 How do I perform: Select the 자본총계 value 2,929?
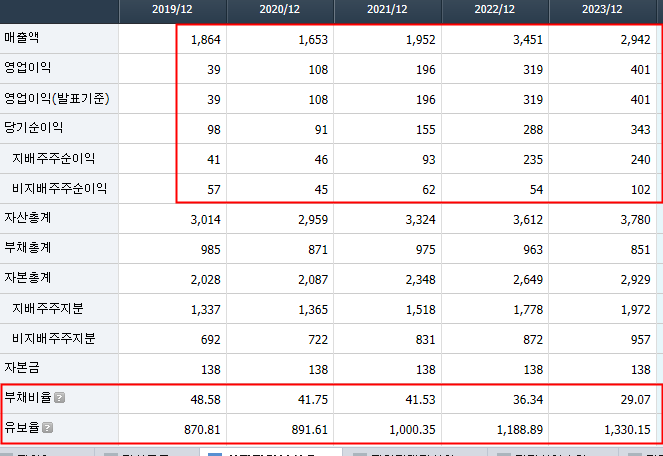coord(635,280)
